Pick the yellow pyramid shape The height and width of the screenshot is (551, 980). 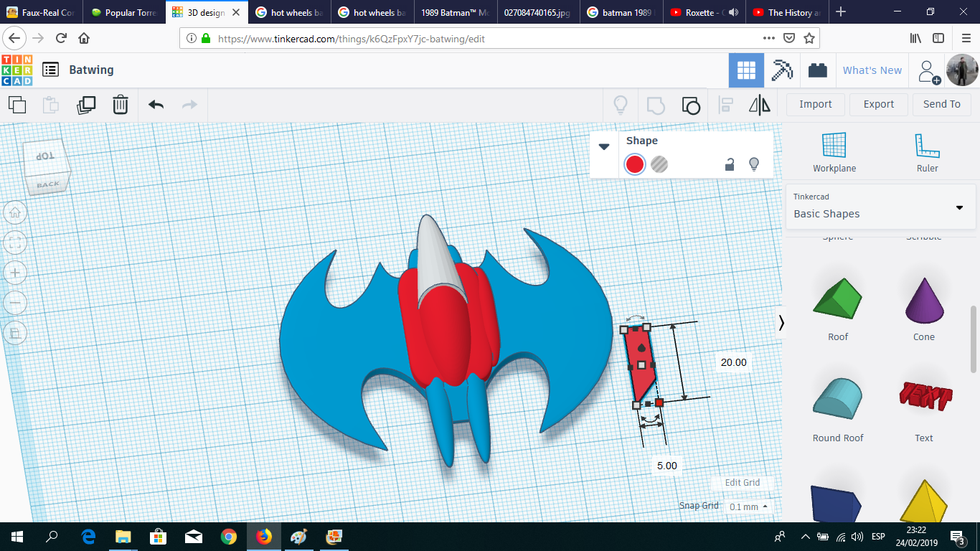924,501
